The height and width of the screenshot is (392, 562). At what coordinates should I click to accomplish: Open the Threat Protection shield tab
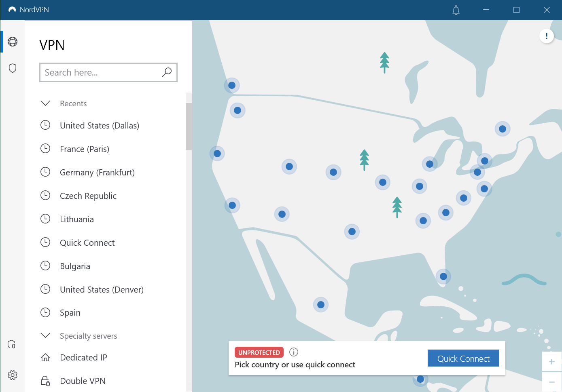pos(13,68)
